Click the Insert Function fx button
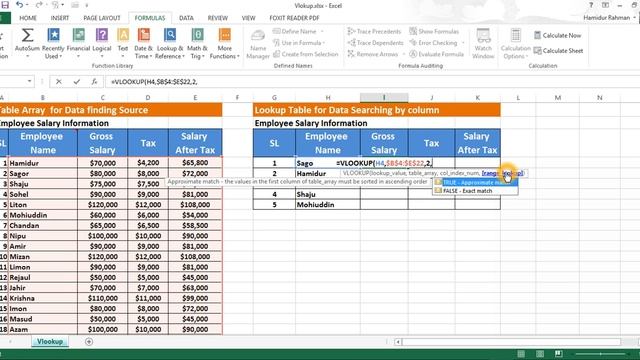Image resolution: width=640 pixels, height=360 pixels. 94,82
